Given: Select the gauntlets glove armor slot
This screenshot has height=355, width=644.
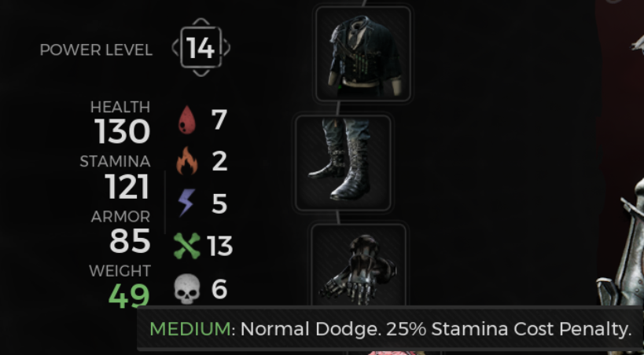Looking at the screenshot, I should (x=359, y=265).
